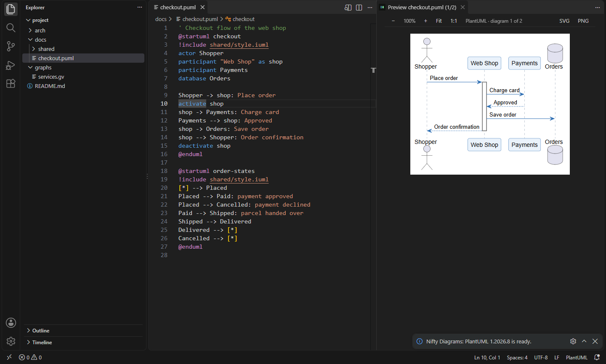Open services.gv in the file tree
The height and width of the screenshot is (364, 606).
tap(83, 77)
